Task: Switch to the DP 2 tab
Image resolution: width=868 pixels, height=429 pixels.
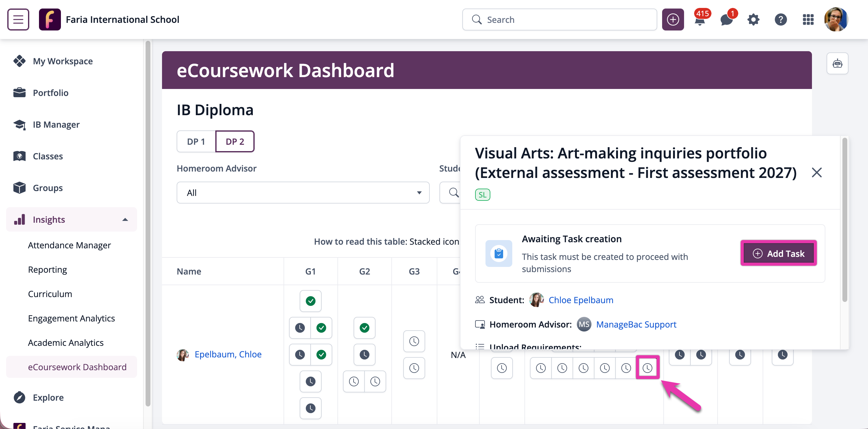Action: pyautogui.click(x=235, y=142)
